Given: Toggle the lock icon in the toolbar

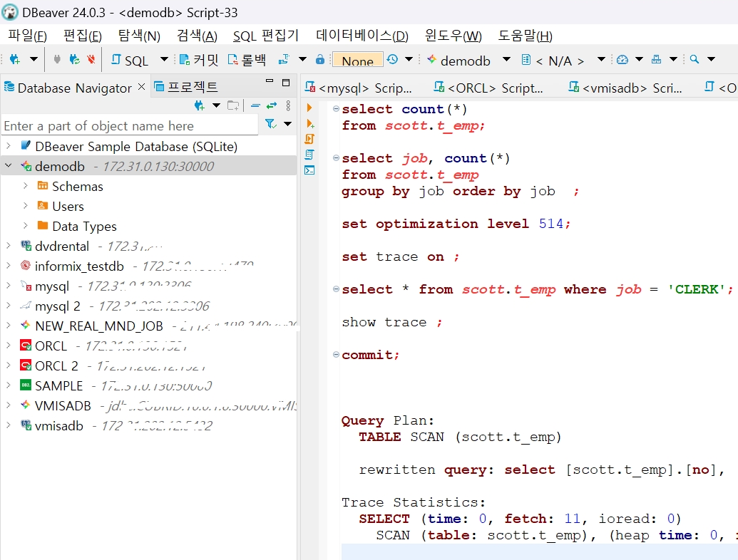Looking at the screenshot, I should pos(320,59).
